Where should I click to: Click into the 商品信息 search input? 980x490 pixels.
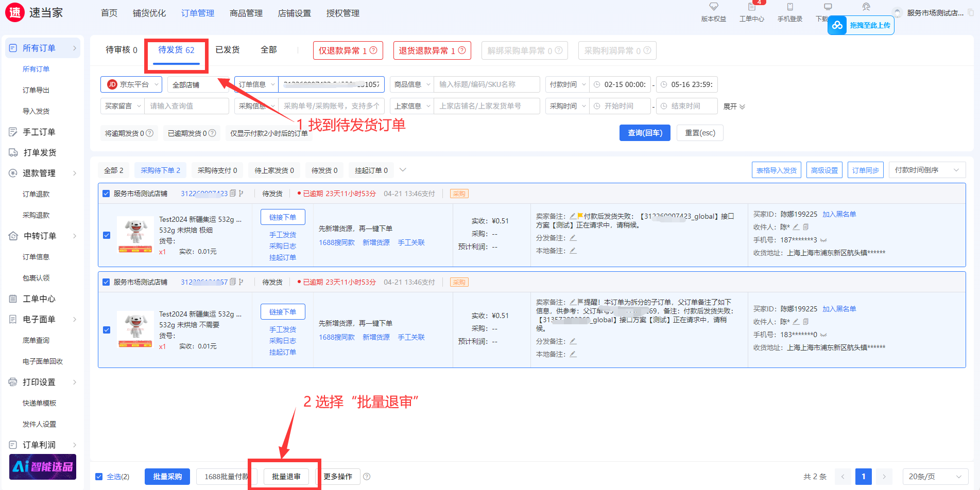(487, 84)
